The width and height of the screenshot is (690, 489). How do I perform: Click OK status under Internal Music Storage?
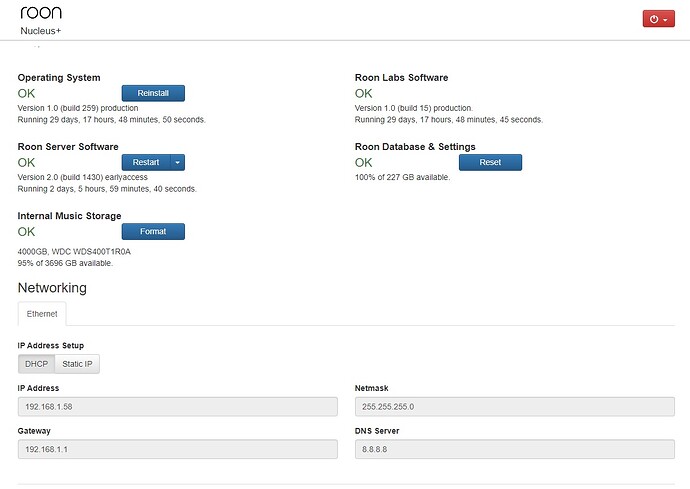click(x=26, y=232)
